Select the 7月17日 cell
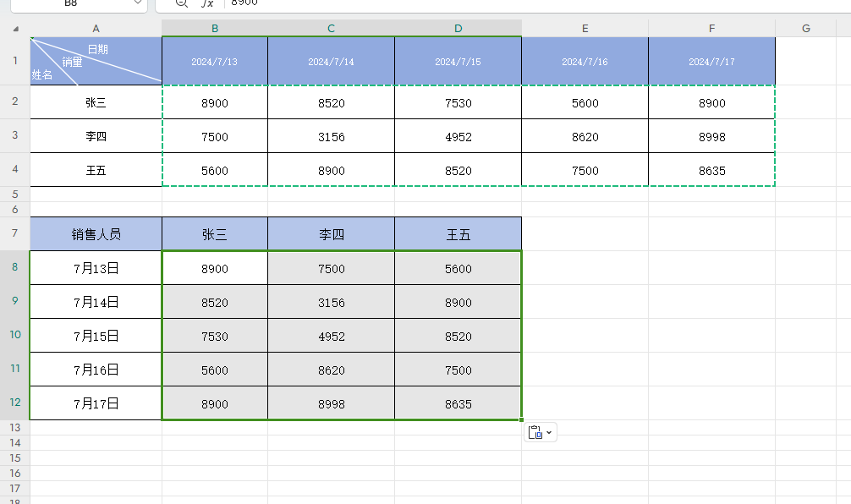851x504 pixels. click(96, 403)
